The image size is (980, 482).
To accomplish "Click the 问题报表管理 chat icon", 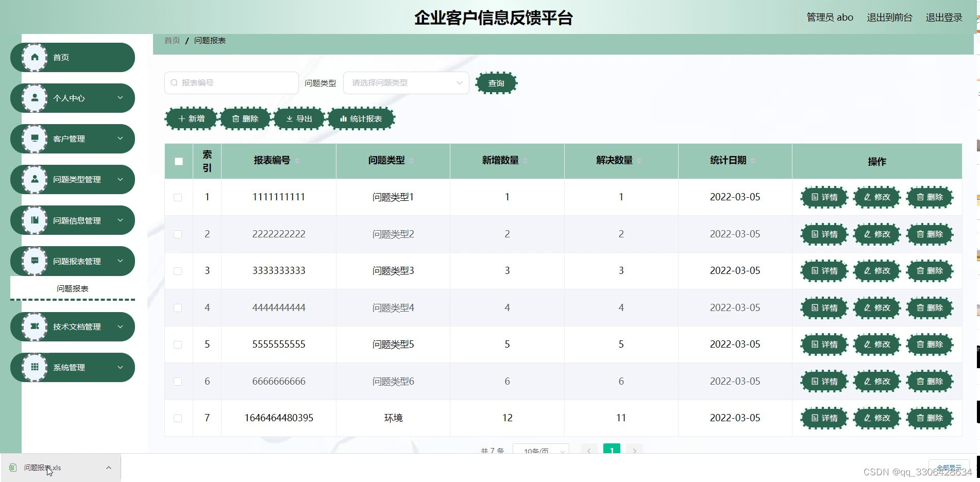I will coord(35,261).
